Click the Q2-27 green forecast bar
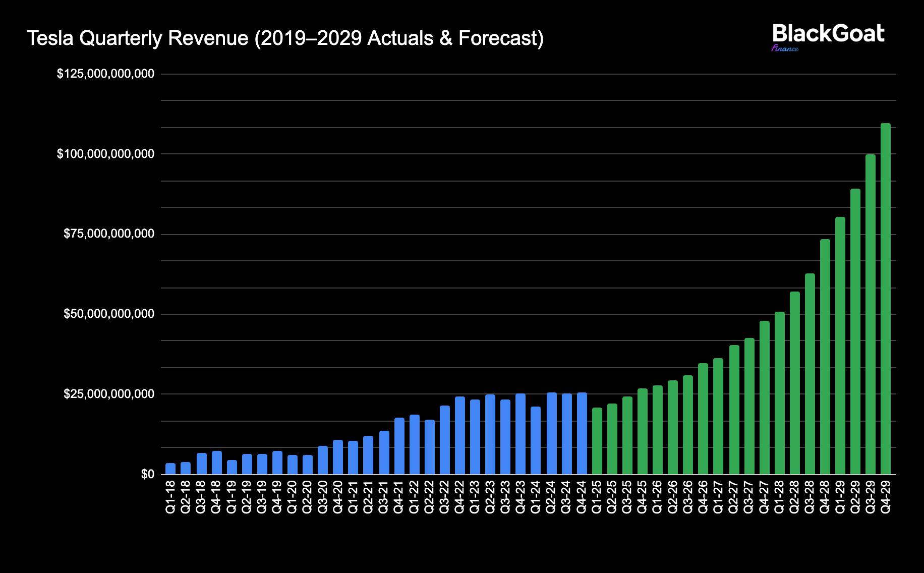The height and width of the screenshot is (573, 924). point(734,410)
